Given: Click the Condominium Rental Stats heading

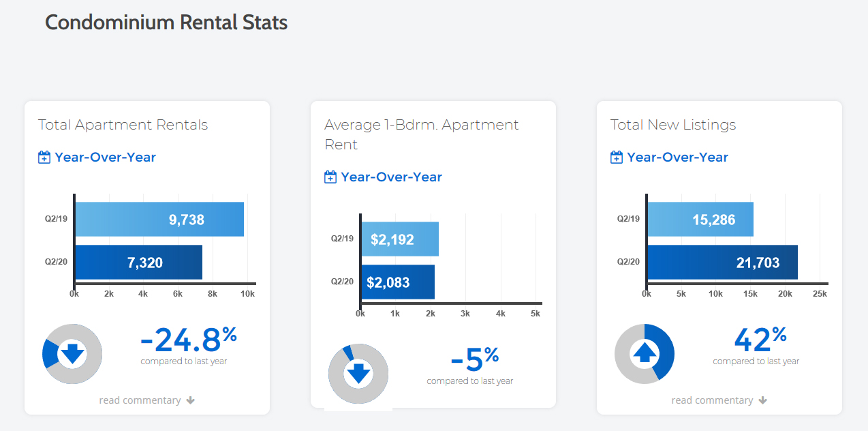Looking at the screenshot, I should (x=166, y=23).
